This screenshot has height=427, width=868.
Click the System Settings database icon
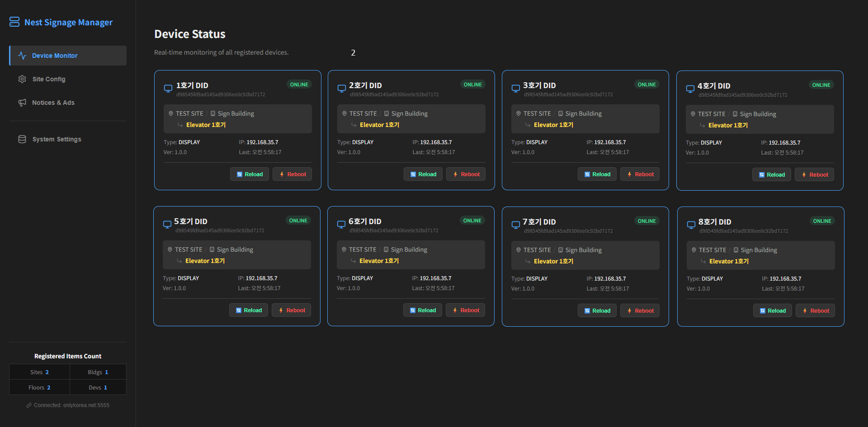[x=22, y=139]
